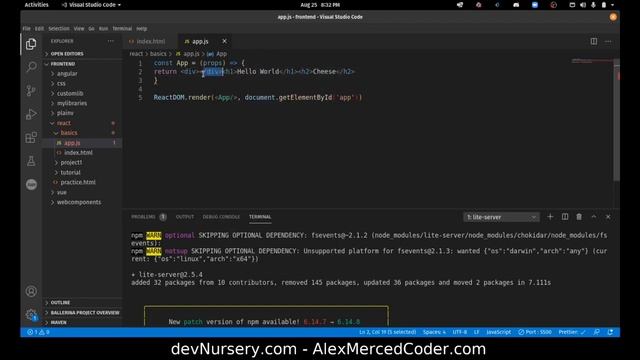The height and width of the screenshot is (360, 640).
Task: Open the Problems panel tab
Action: pos(149,217)
